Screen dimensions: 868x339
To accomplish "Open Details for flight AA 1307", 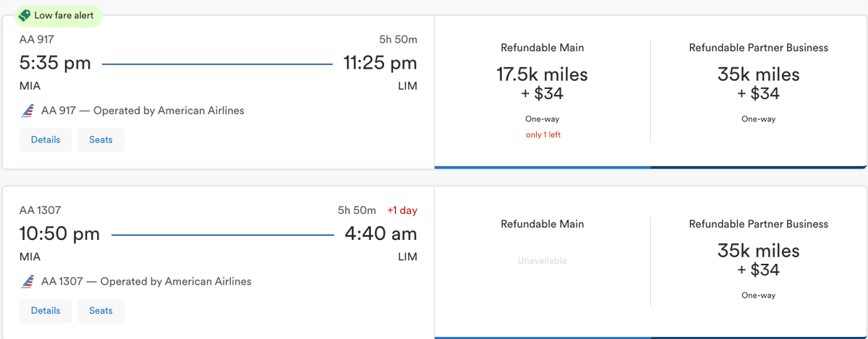I will point(46,311).
